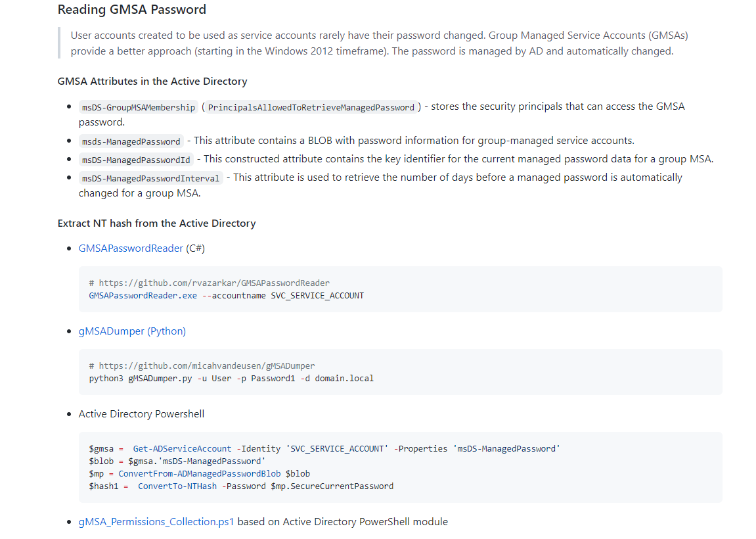Click the text about the key identifier for managed password
Viewport: 756px width, 539px height.
[x=456, y=159]
